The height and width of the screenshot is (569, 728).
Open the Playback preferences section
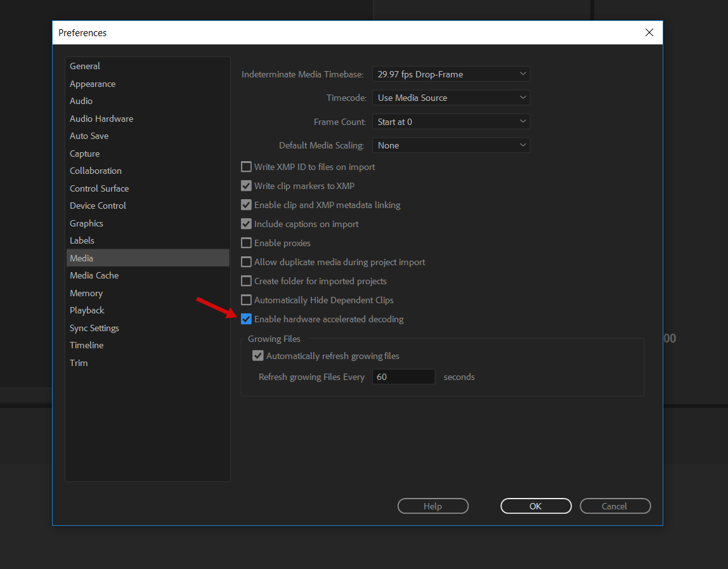point(87,310)
